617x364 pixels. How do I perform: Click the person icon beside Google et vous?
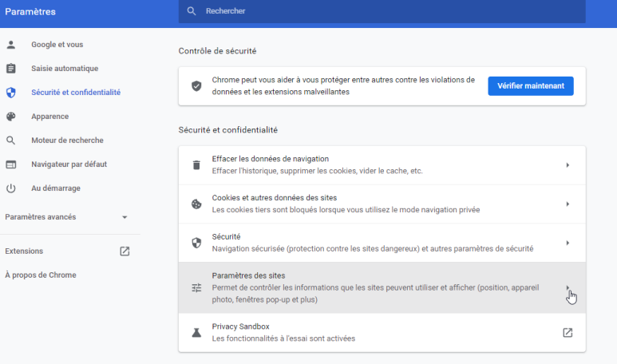click(11, 45)
